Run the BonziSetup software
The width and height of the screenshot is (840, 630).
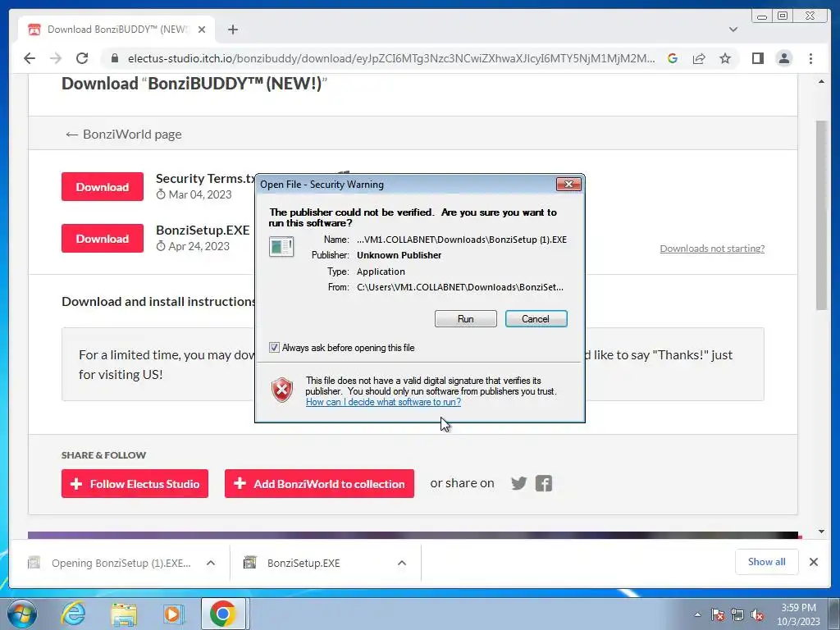click(x=466, y=319)
